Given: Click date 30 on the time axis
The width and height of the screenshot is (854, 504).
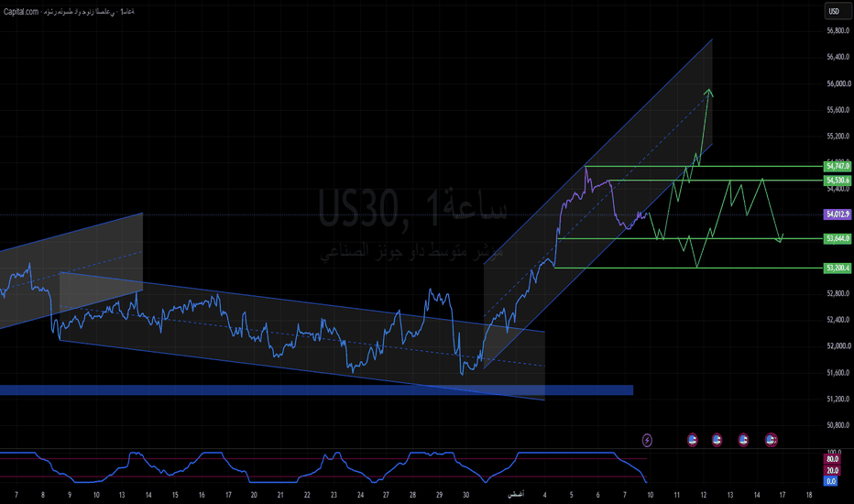Looking at the screenshot, I should pos(465,495).
